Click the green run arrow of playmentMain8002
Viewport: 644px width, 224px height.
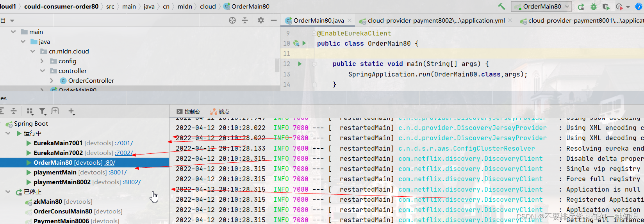[29, 182]
